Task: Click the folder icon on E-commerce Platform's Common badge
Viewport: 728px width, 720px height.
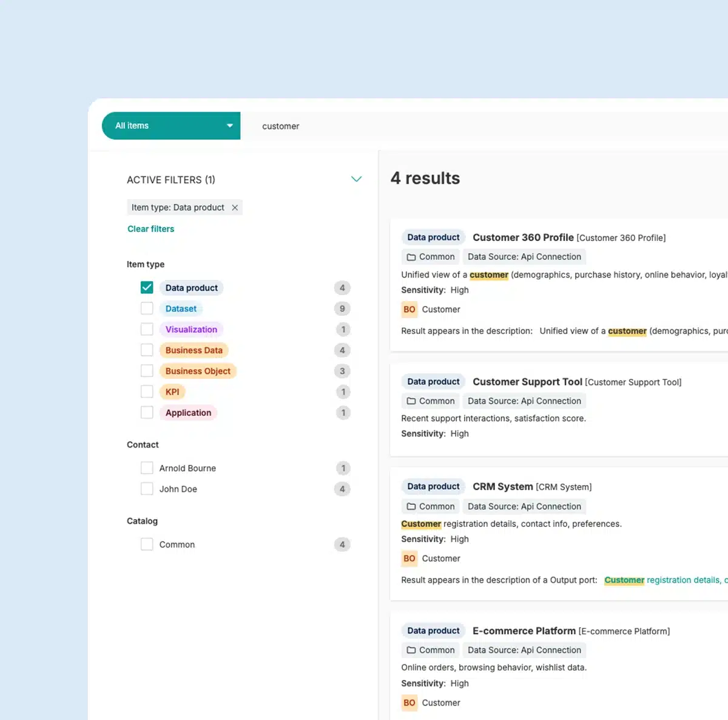Action: [x=411, y=650]
